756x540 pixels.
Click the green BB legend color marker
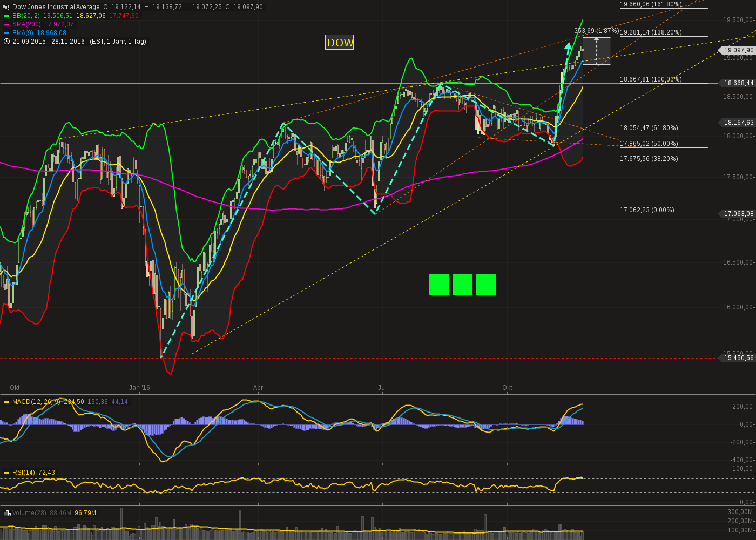[6, 16]
